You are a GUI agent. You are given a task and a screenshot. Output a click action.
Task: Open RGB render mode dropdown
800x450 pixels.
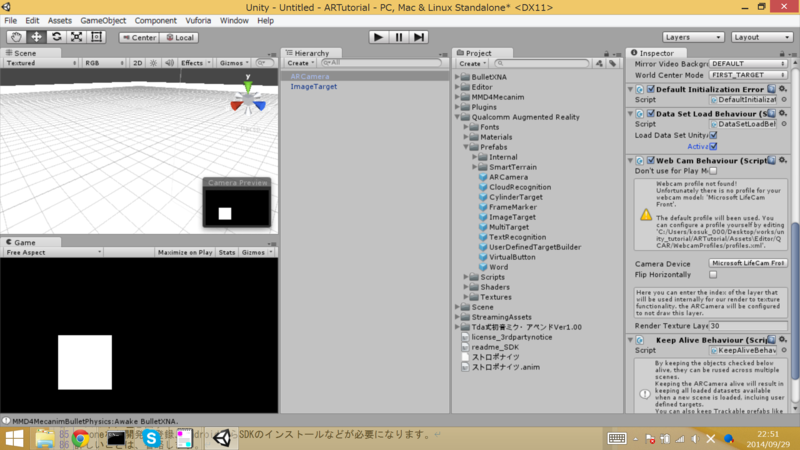104,63
